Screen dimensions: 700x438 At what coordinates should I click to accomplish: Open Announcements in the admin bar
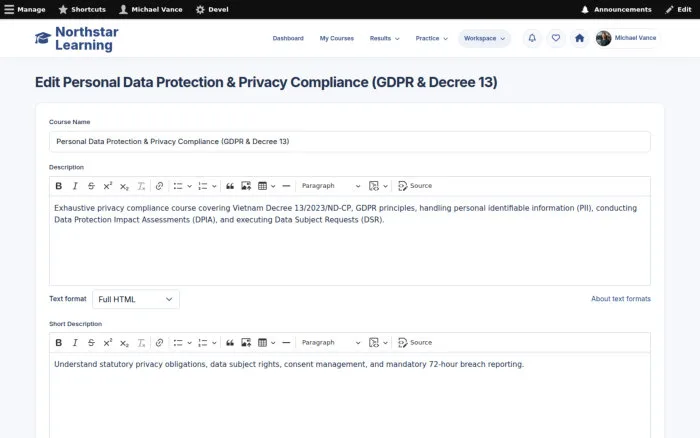pos(616,9)
